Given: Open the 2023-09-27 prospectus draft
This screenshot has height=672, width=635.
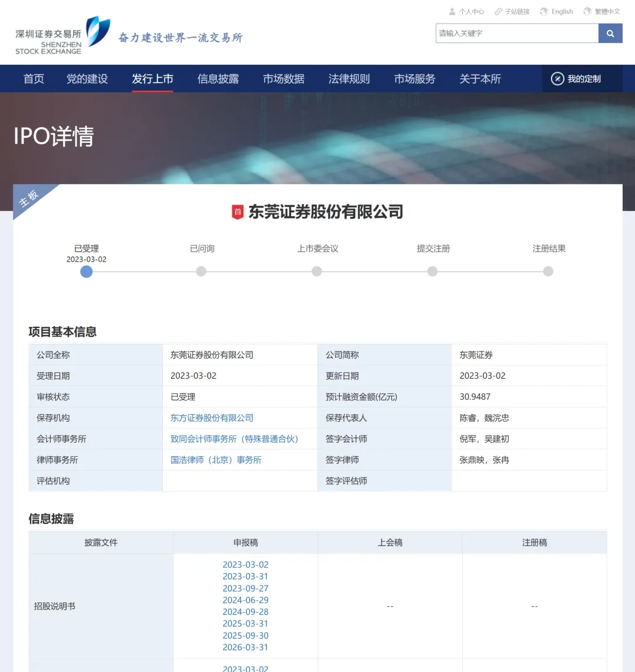Looking at the screenshot, I should pyautogui.click(x=246, y=589).
